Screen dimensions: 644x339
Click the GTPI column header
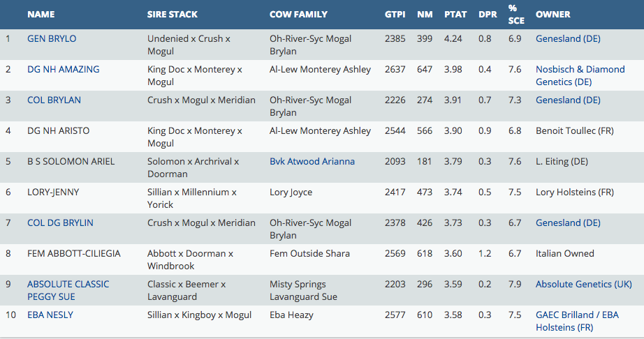click(x=395, y=15)
